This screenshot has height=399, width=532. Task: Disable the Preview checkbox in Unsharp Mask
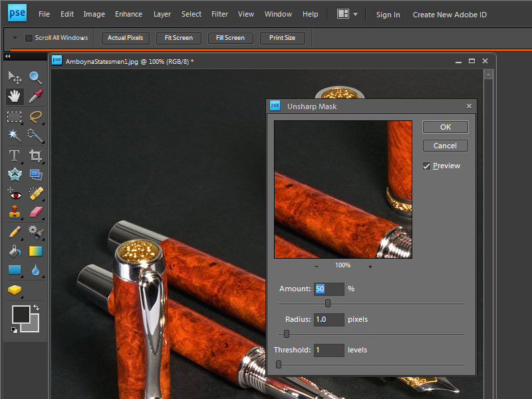click(x=427, y=166)
